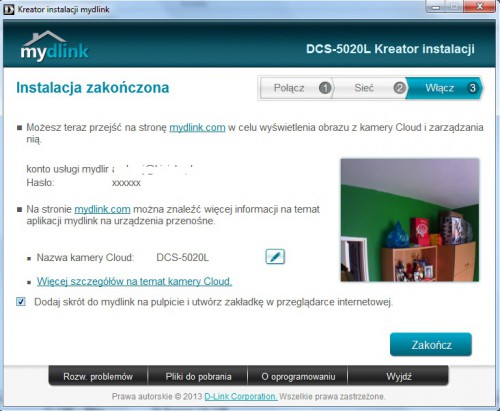Click the Zakończ button
This screenshot has width=500, height=411.
click(x=431, y=345)
